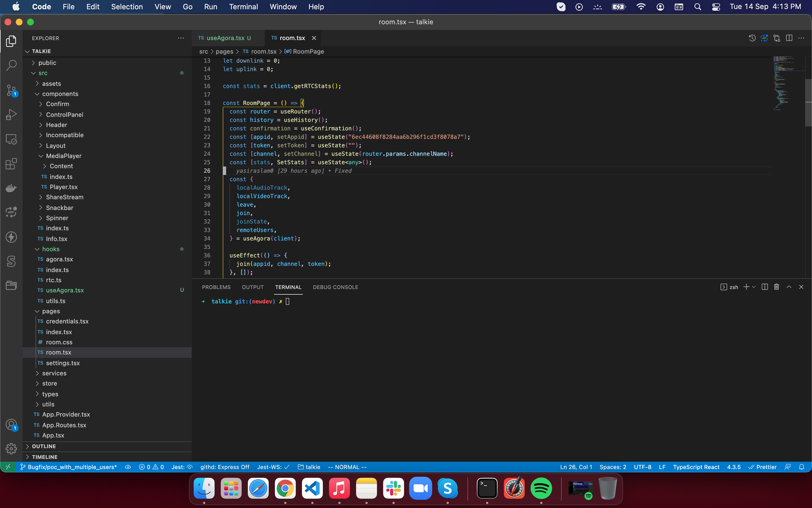
Task: Open Accounts menu in activity bar
Action: (x=11, y=425)
